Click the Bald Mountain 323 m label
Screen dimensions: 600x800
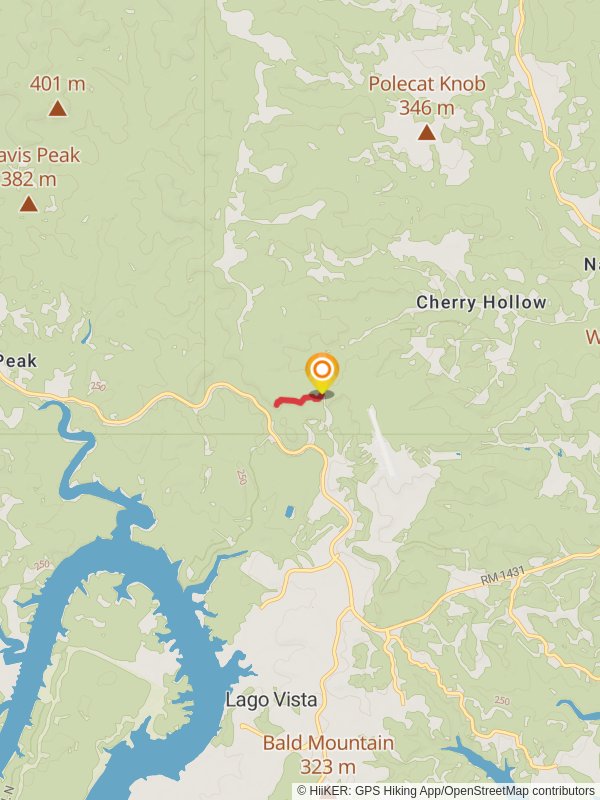pos(328,754)
